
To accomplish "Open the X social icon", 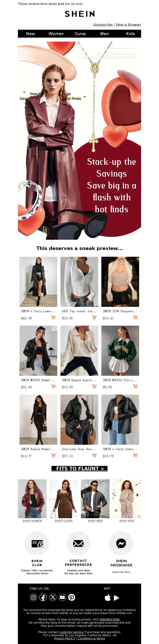I will 53,597.
